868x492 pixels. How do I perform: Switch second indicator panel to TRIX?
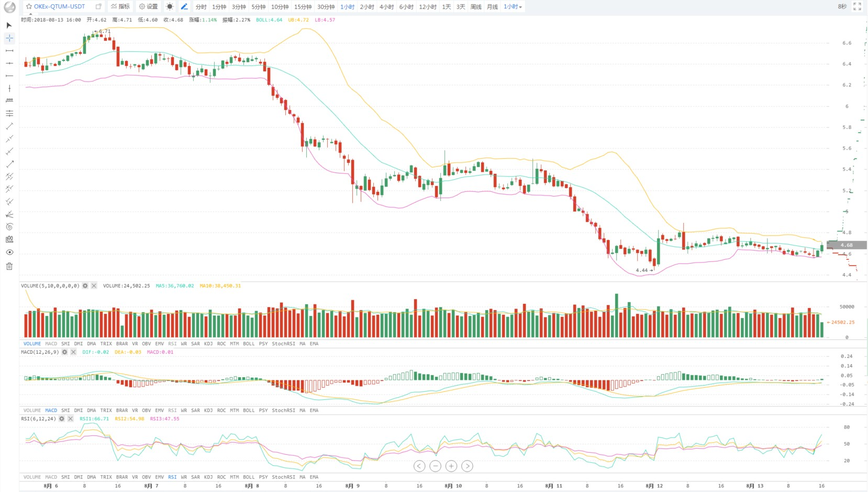point(106,410)
